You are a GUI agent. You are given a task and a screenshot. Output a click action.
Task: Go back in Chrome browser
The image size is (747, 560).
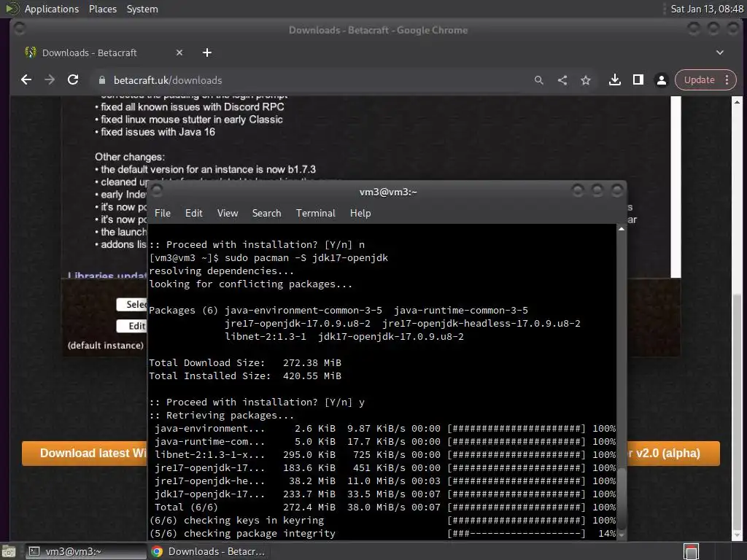tap(26, 80)
